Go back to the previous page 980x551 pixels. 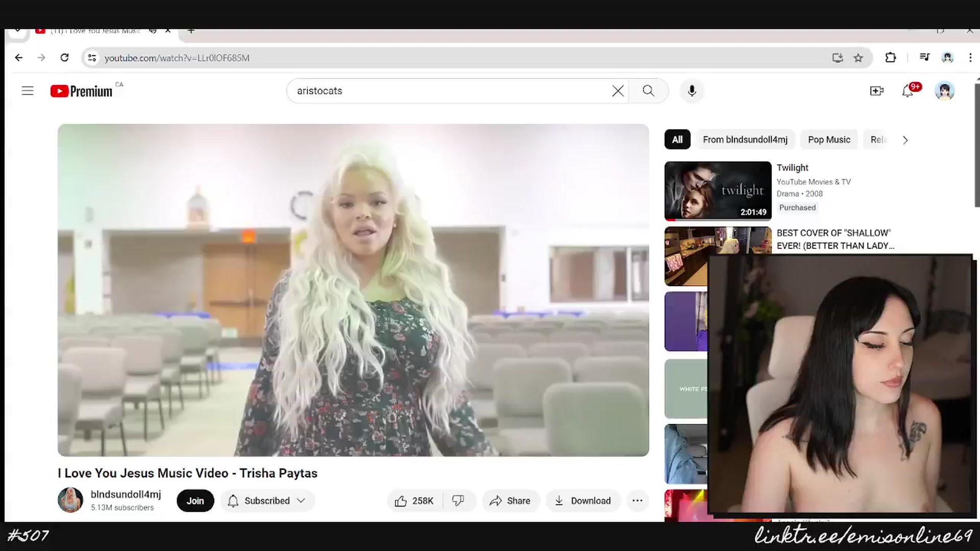19,58
